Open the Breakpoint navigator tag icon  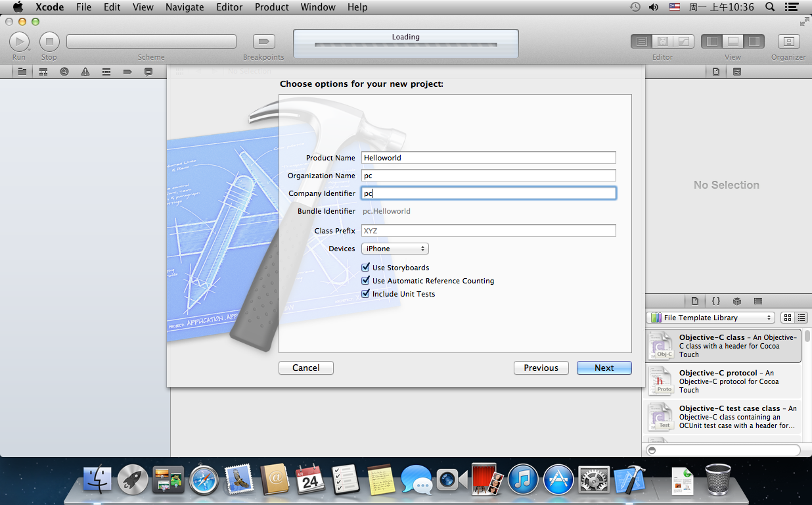point(127,72)
